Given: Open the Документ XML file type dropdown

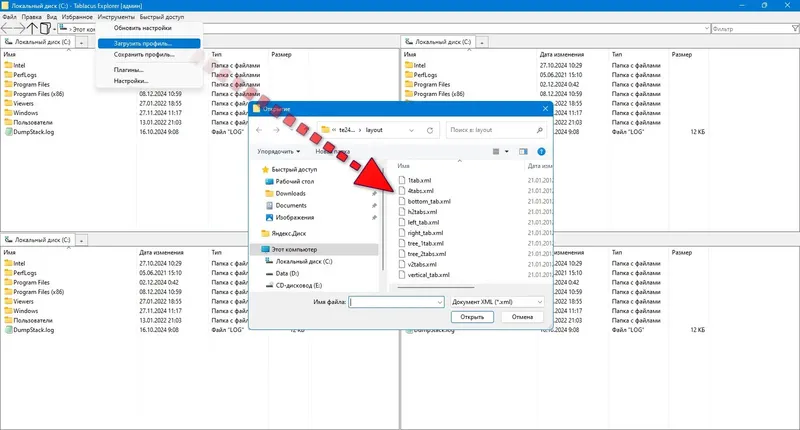Looking at the screenshot, I should (497, 302).
